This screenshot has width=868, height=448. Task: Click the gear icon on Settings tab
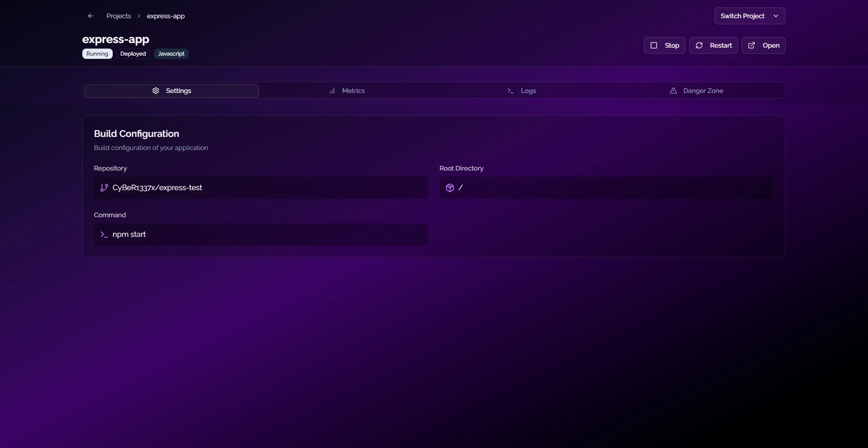pyautogui.click(x=156, y=91)
